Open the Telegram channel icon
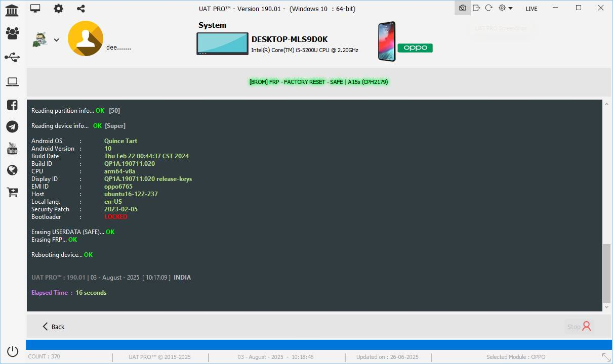The height and width of the screenshot is (364, 613). click(x=12, y=127)
